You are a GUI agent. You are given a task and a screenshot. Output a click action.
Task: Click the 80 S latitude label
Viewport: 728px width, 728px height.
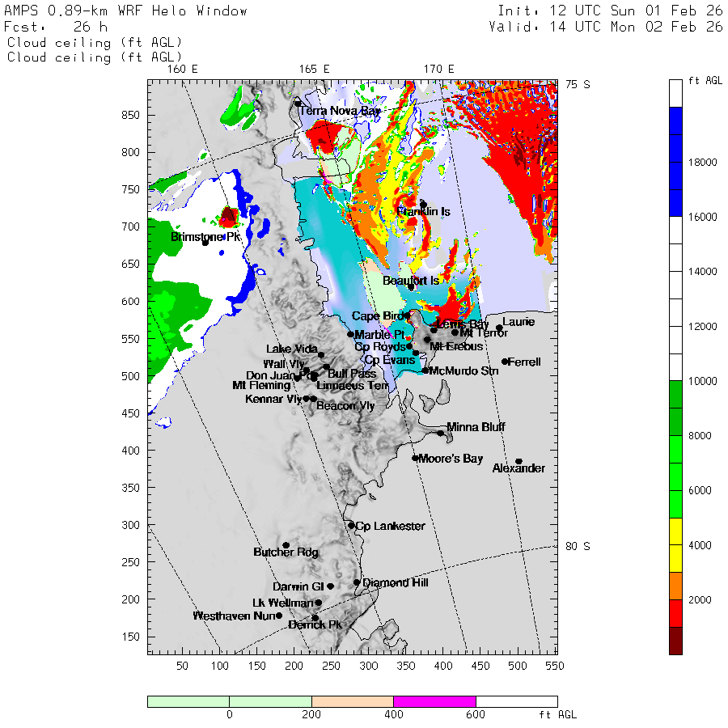577,546
